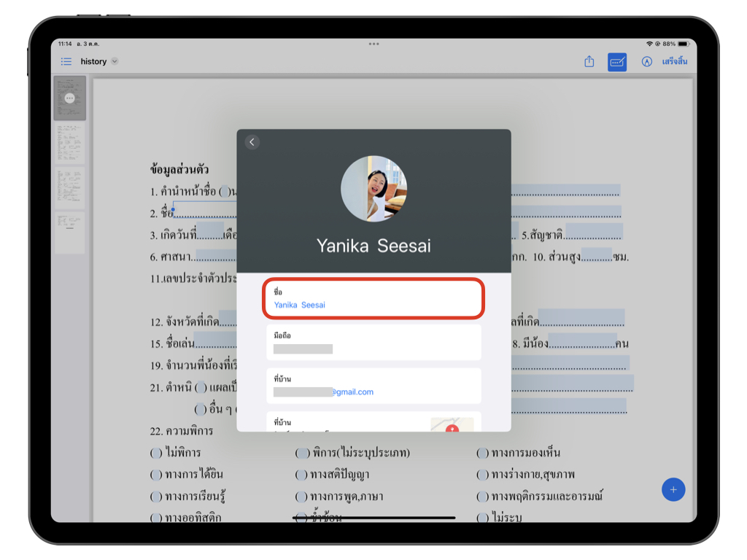Toggle the form-filling signature tool
Image resolution: width=747 pixels, height=560 pixels.
(x=617, y=62)
